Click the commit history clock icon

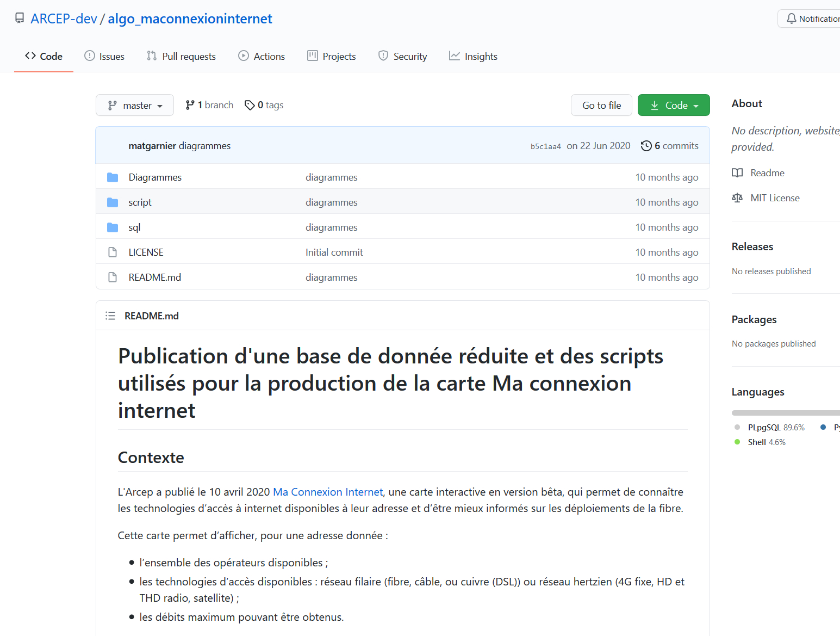(646, 146)
